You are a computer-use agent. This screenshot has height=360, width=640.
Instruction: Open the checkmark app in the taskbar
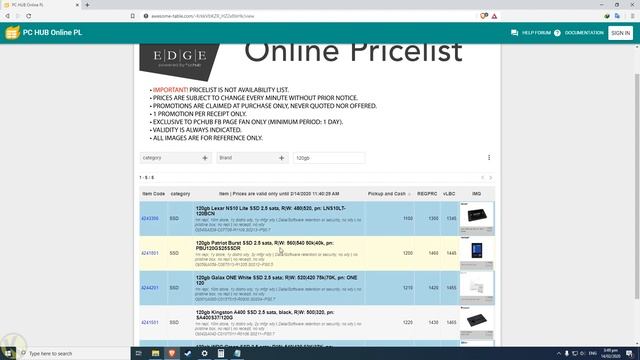[188, 353]
